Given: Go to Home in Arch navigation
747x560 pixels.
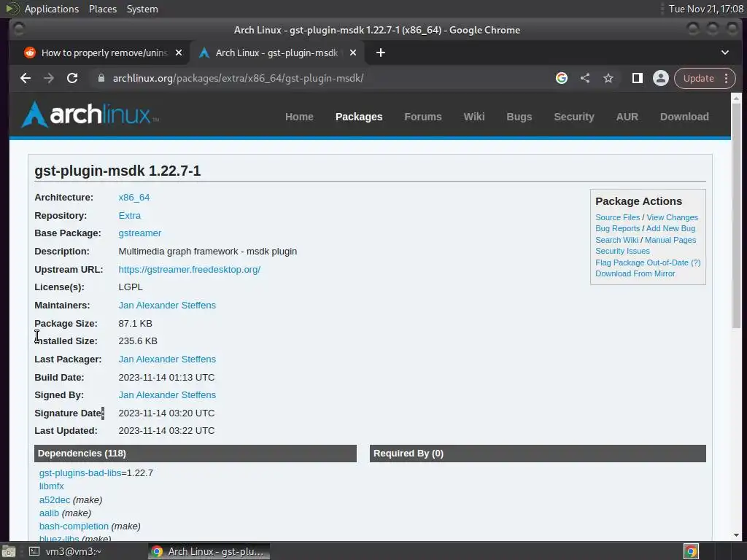Looking at the screenshot, I should (299, 117).
